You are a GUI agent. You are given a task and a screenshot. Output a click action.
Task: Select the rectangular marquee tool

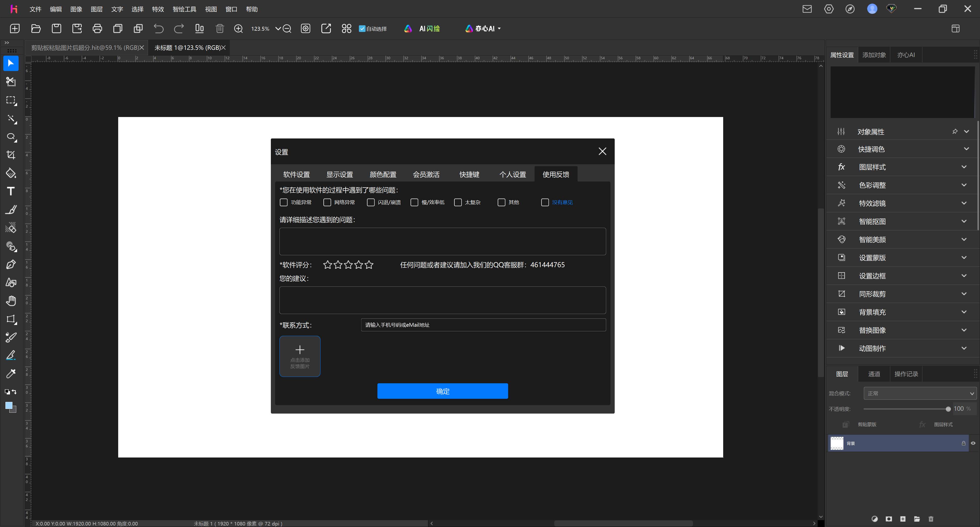[11, 101]
